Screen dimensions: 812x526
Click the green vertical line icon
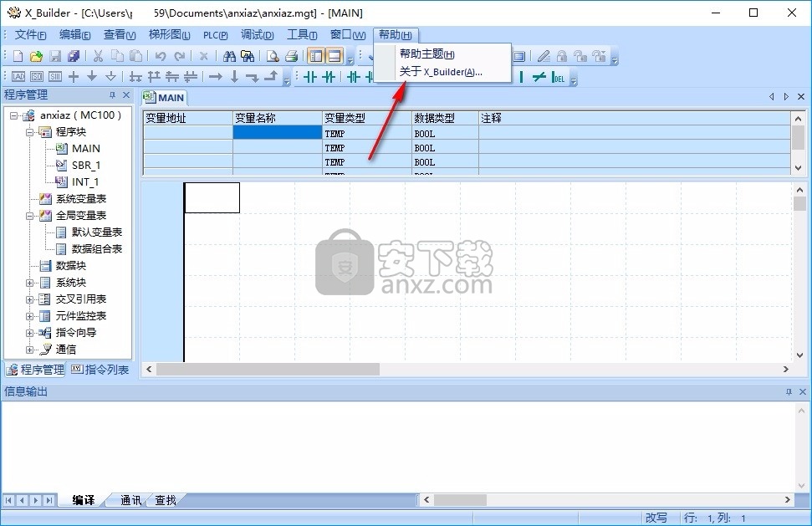pos(521,77)
